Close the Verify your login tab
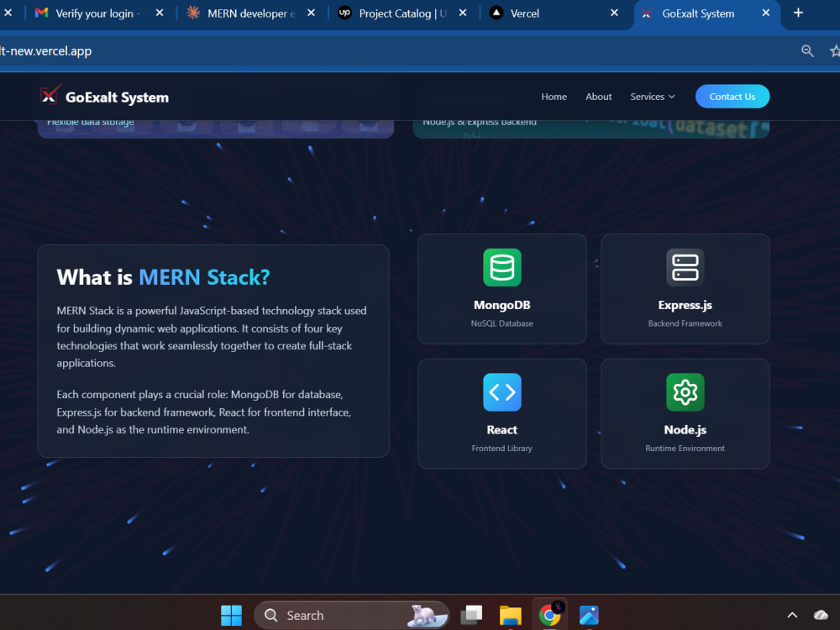This screenshot has height=630, width=840. pyautogui.click(x=159, y=13)
